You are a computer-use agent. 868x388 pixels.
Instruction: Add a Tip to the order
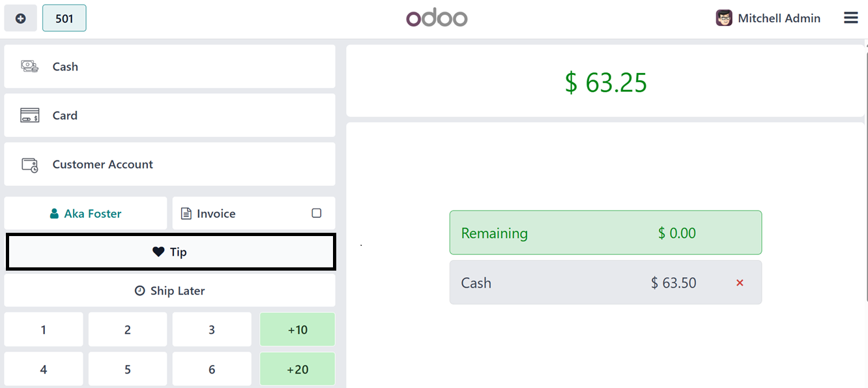point(170,252)
